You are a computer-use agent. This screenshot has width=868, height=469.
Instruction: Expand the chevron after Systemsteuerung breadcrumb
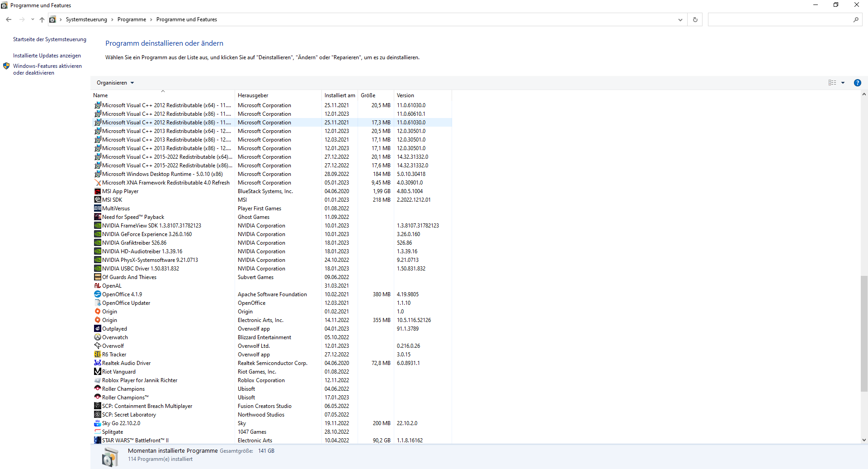click(112, 19)
